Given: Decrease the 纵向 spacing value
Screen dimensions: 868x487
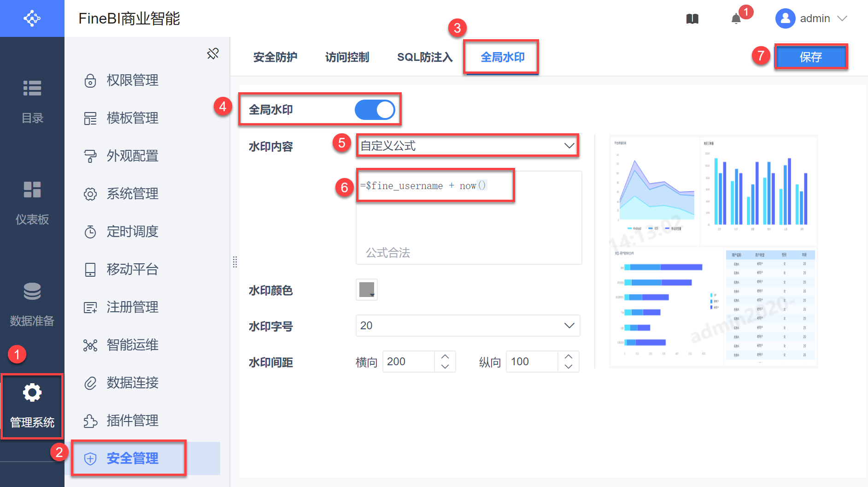Looking at the screenshot, I should click(x=569, y=367).
